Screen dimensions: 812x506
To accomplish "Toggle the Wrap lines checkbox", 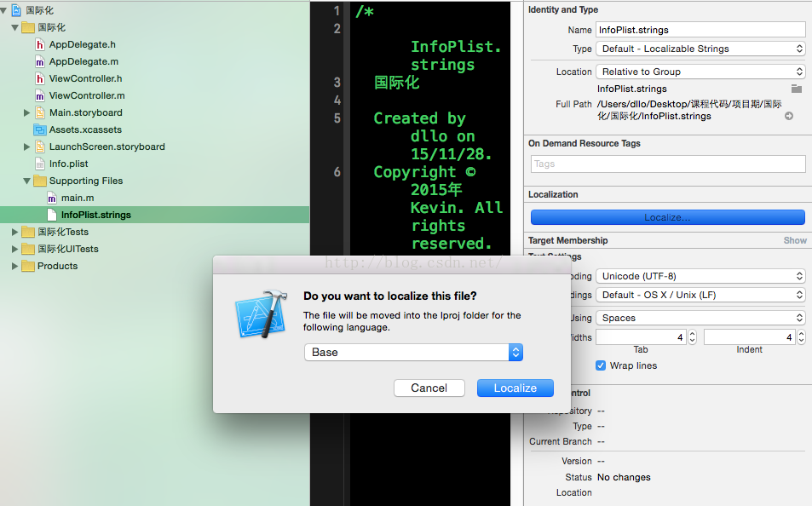I will [x=600, y=365].
